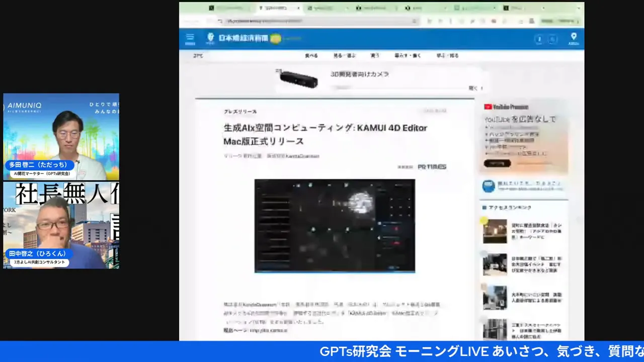The width and height of the screenshot is (644, 362).
Task: Open the 暮らす・働く navigation item
Action: (x=408, y=56)
